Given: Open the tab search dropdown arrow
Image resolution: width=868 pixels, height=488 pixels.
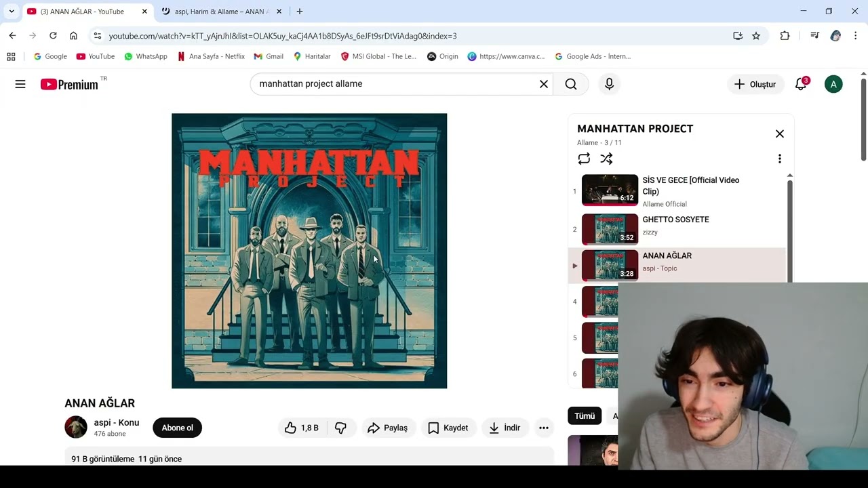Looking at the screenshot, I should point(12,12).
